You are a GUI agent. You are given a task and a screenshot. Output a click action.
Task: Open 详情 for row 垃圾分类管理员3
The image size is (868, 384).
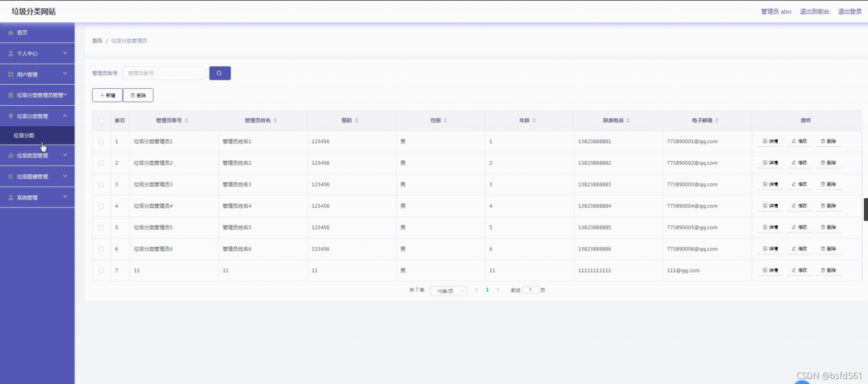(x=770, y=185)
